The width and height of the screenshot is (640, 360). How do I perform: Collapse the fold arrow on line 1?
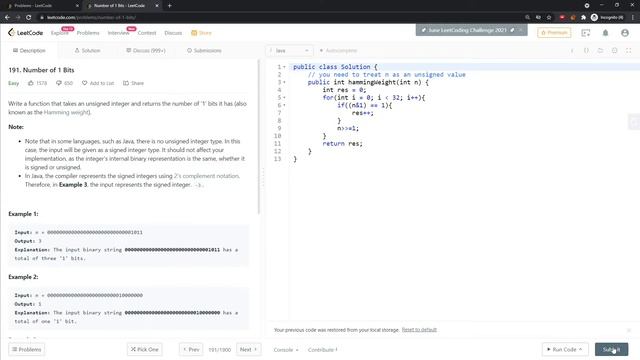tap(284, 67)
